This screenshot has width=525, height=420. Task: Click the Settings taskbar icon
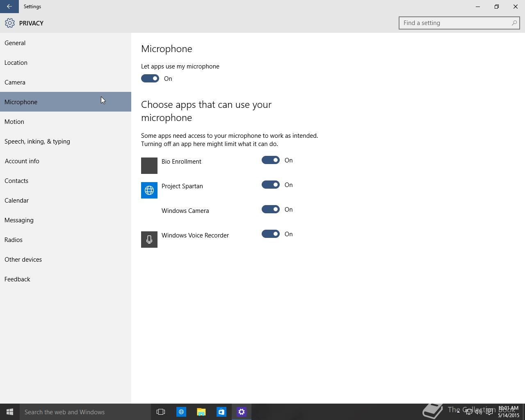click(242, 412)
